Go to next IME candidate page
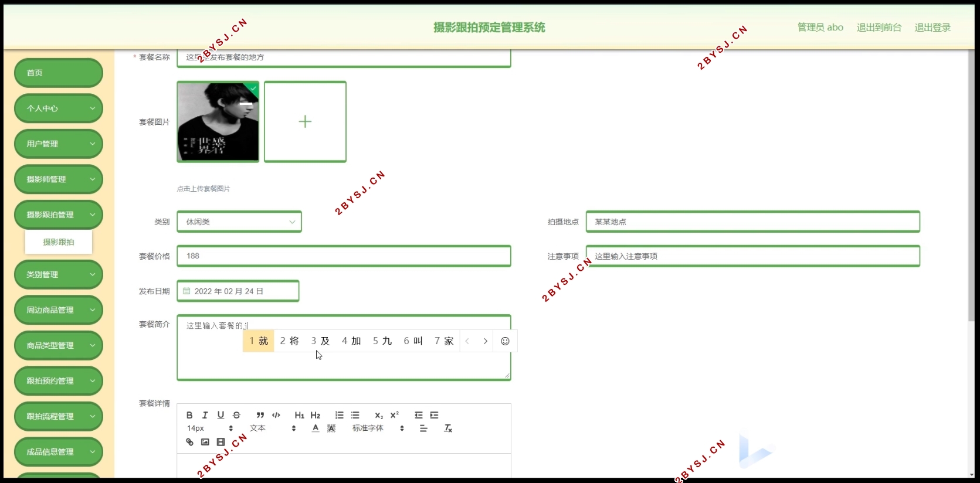The height and width of the screenshot is (483, 980). [485, 341]
